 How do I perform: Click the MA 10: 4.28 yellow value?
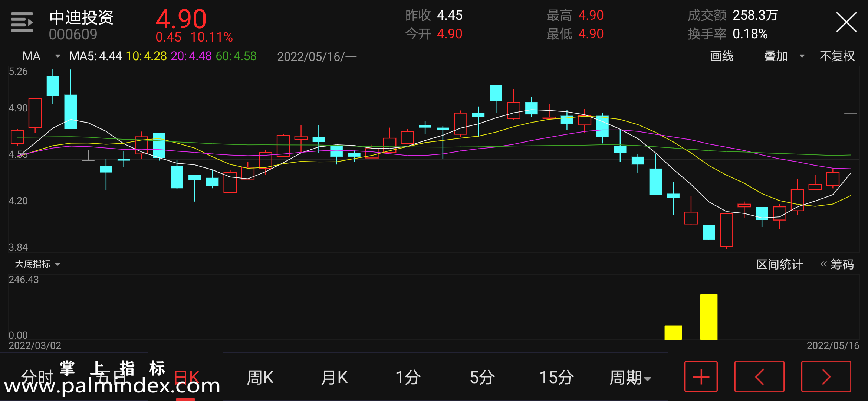146,56
